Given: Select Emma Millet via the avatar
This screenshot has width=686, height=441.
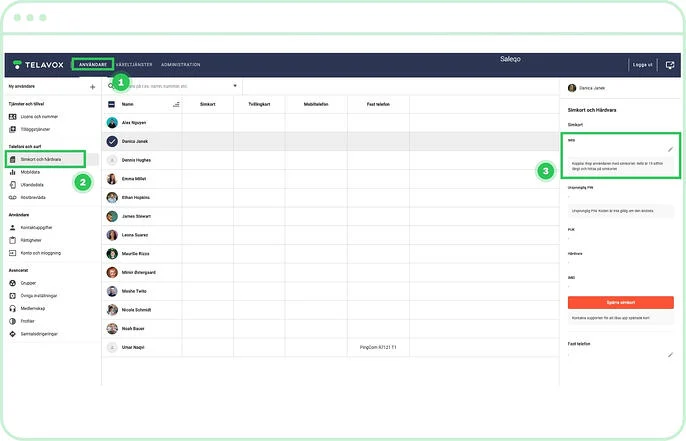Looking at the screenshot, I should click(112, 179).
